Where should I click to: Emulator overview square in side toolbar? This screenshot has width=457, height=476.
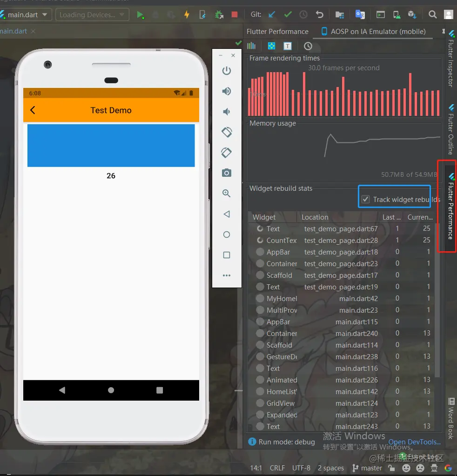coord(227,255)
